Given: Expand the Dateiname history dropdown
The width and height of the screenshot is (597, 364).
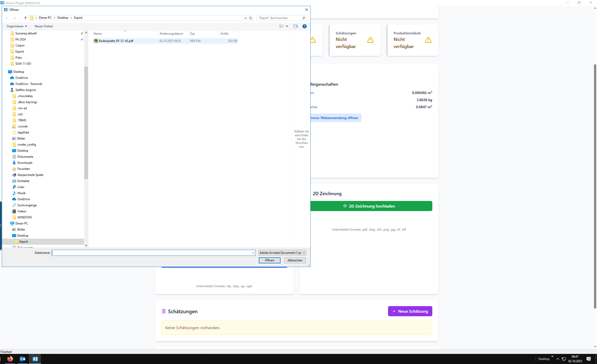Looking at the screenshot, I should tap(253, 253).
